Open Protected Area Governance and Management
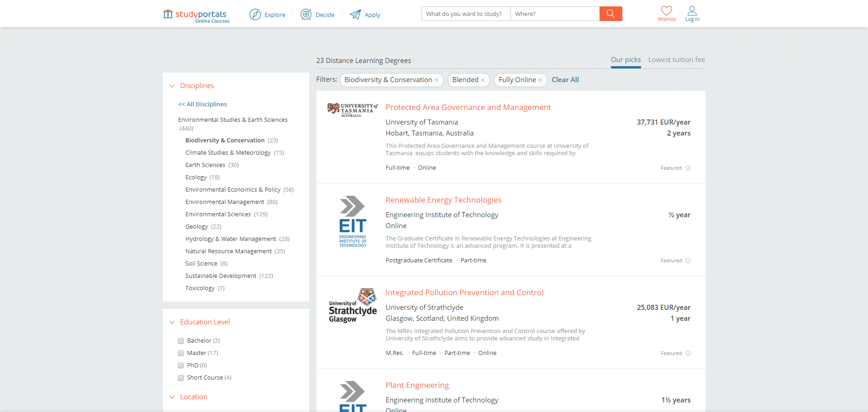 [468, 107]
